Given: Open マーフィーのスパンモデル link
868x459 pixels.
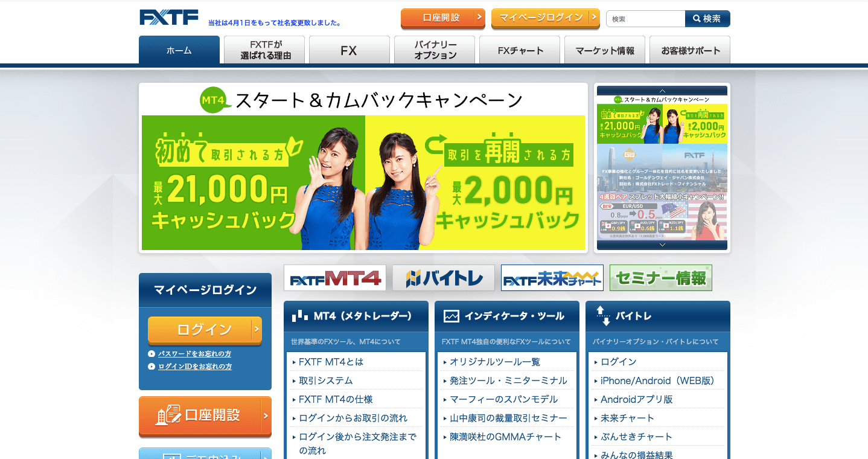Looking at the screenshot, I should [x=504, y=399].
